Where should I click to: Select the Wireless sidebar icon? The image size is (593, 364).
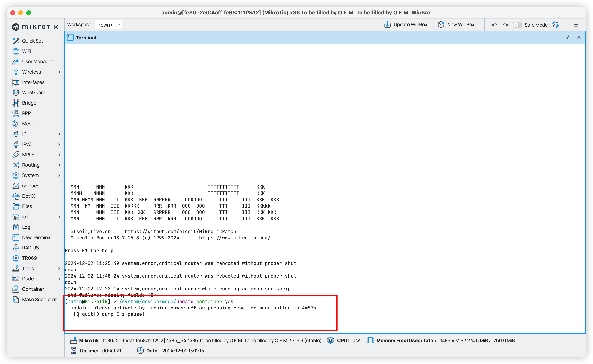click(x=16, y=72)
